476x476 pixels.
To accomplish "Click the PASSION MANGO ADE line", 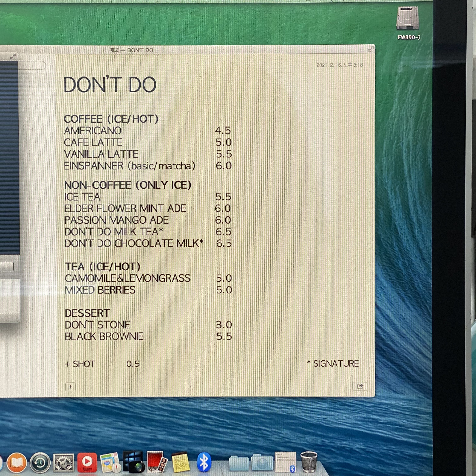I will [116, 220].
